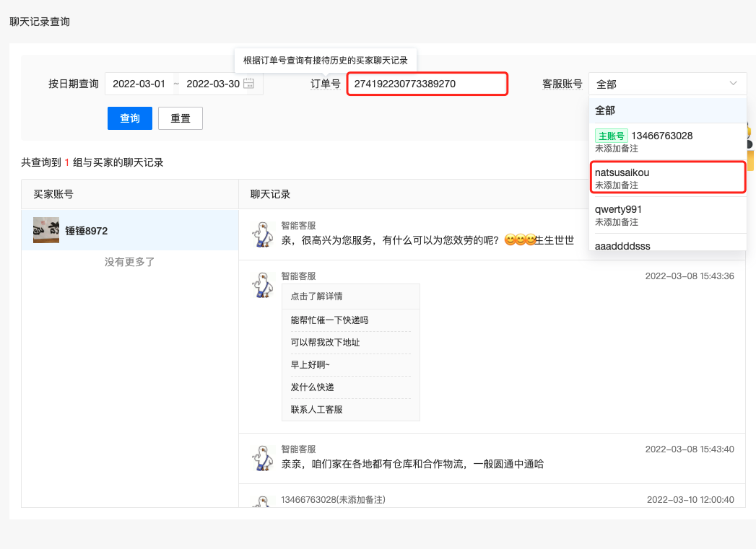
Task: Select 全部 option in account dropdown
Action: pyautogui.click(x=605, y=110)
